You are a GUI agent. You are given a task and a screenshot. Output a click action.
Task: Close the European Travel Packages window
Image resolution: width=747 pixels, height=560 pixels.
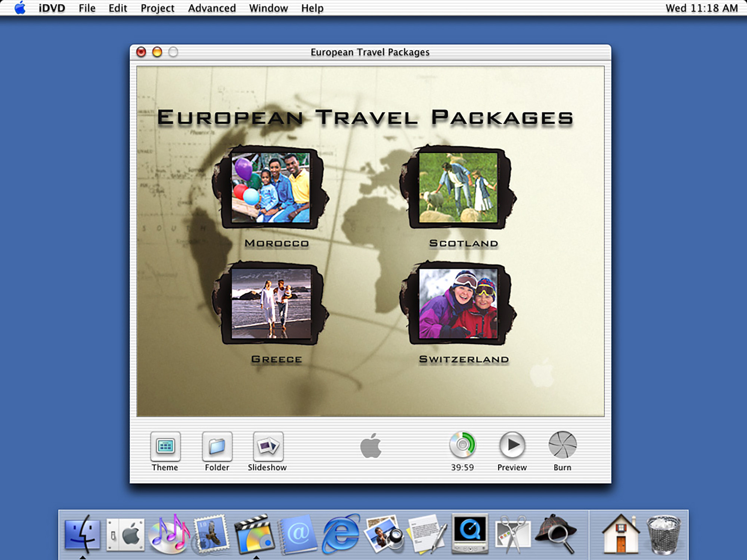pyautogui.click(x=141, y=52)
